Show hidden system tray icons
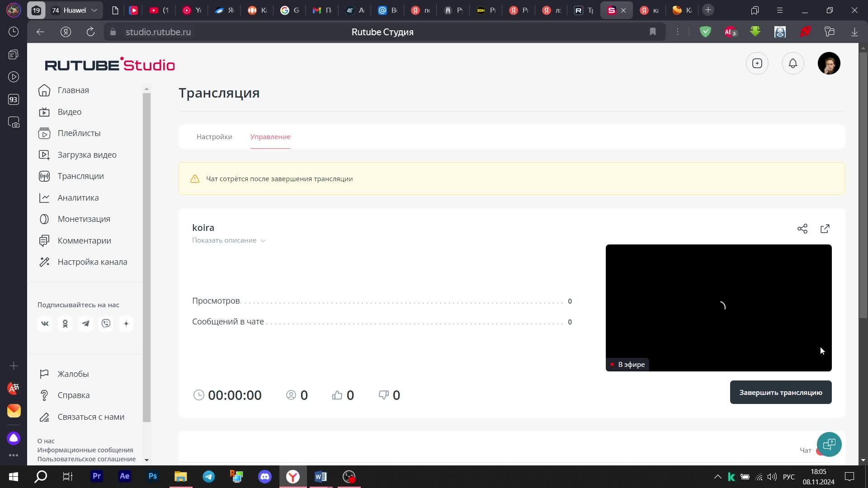This screenshot has height=488, width=868. (x=717, y=477)
